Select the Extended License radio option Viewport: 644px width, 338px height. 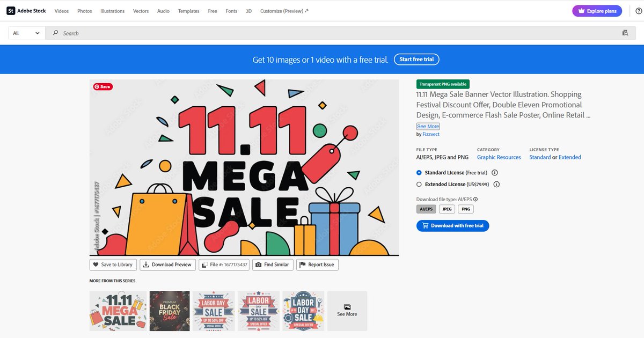coord(419,184)
